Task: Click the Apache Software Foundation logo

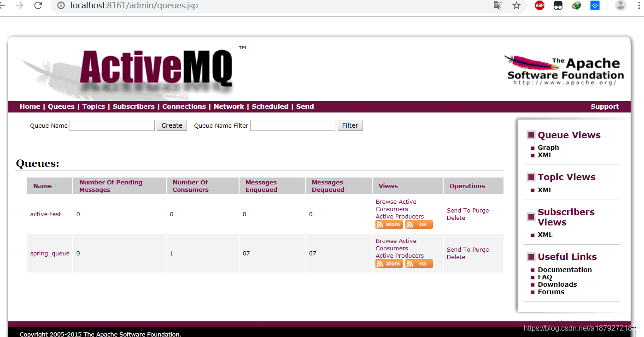Action: point(564,71)
